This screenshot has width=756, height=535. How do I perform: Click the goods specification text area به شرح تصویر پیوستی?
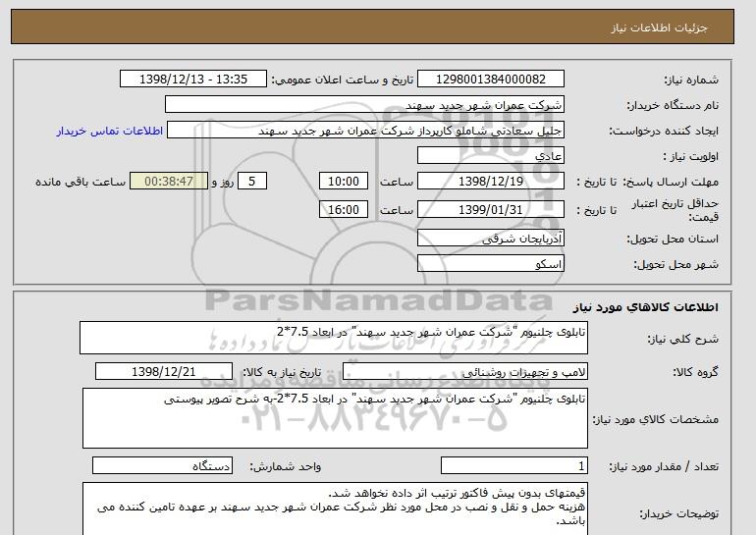click(x=335, y=418)
